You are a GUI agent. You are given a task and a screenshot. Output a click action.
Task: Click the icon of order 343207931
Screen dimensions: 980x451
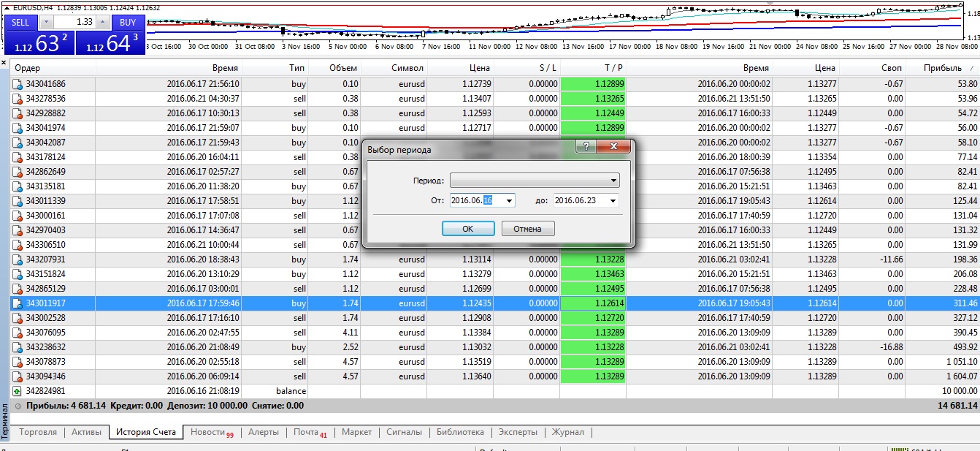point(18,259)
